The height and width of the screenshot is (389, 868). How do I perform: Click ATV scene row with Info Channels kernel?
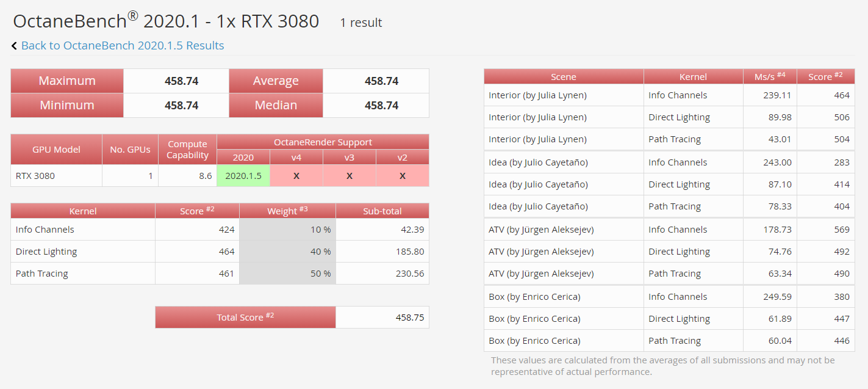[x=669, y=230]
